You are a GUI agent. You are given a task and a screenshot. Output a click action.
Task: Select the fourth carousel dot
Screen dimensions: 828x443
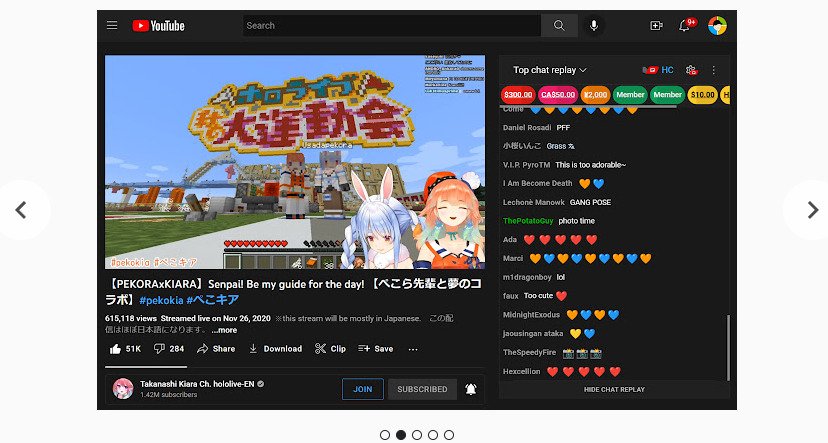tap(432, 435)
